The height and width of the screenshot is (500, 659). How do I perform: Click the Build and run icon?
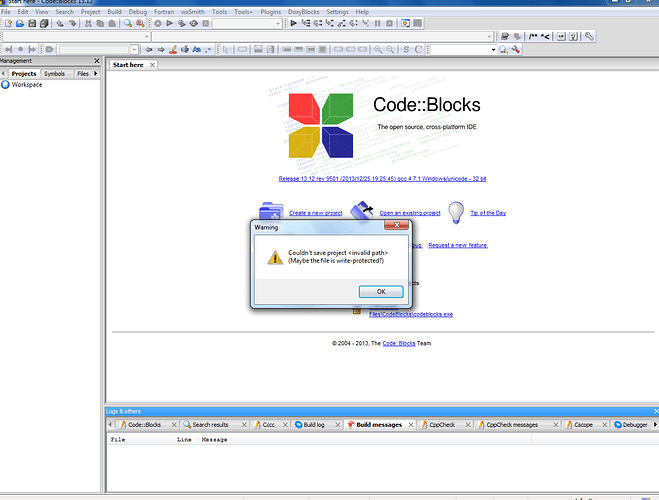click(182, 24)
